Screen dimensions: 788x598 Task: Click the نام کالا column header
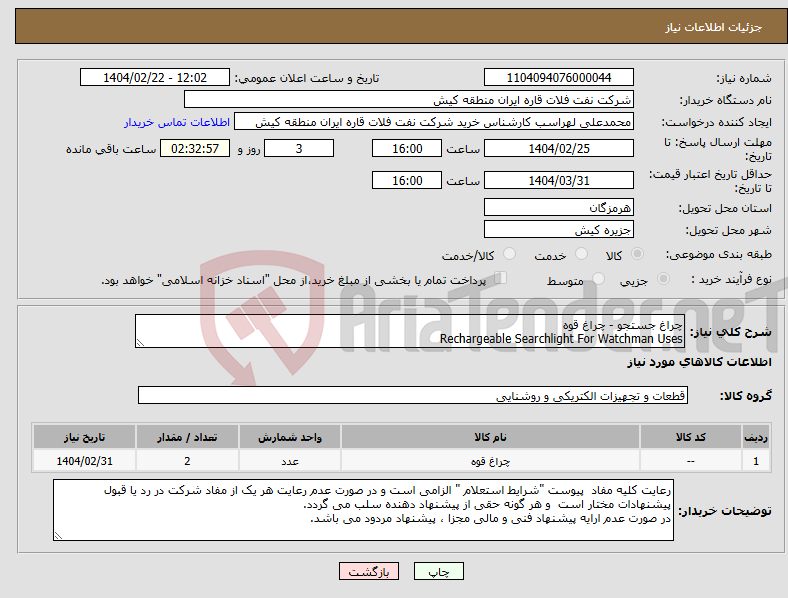(490, 437)
